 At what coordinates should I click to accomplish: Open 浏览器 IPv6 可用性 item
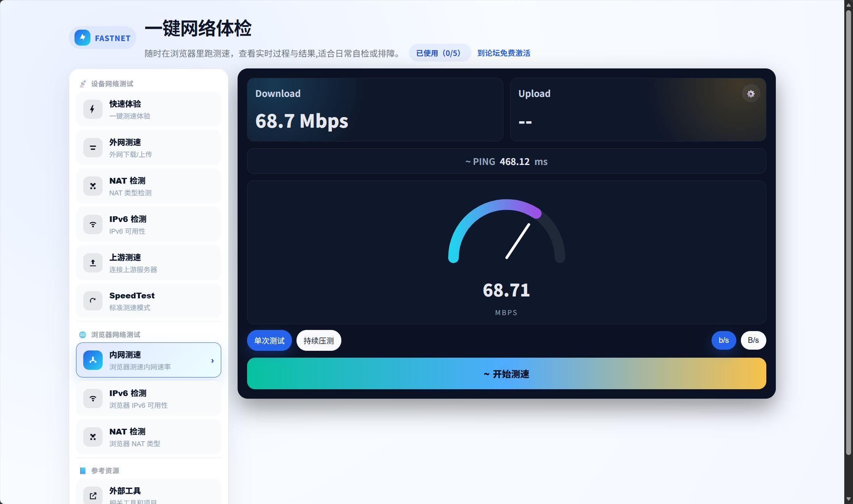(149, 399)
